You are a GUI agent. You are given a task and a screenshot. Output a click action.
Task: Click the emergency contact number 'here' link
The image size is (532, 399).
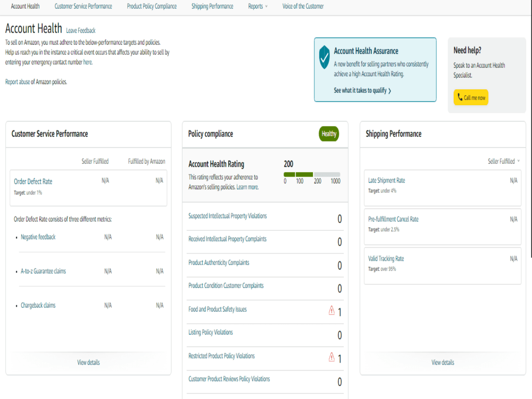pos(88,62)
